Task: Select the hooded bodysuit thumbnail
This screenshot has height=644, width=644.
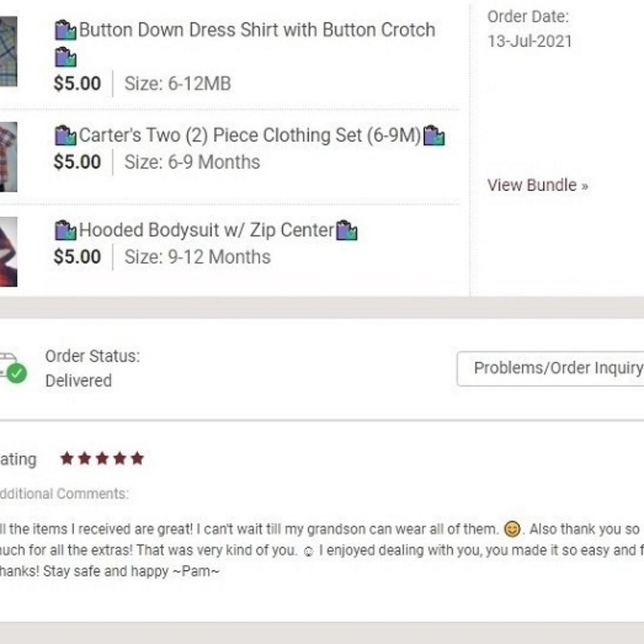Action: coord(8,251)
